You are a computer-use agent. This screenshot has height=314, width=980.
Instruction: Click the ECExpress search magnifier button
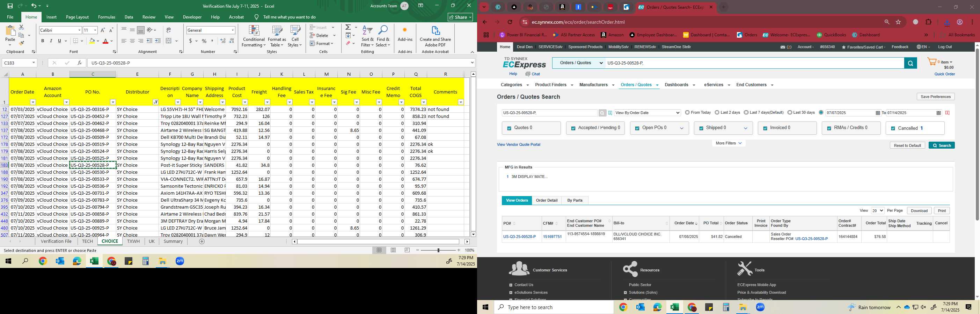(x=910, y=63)
